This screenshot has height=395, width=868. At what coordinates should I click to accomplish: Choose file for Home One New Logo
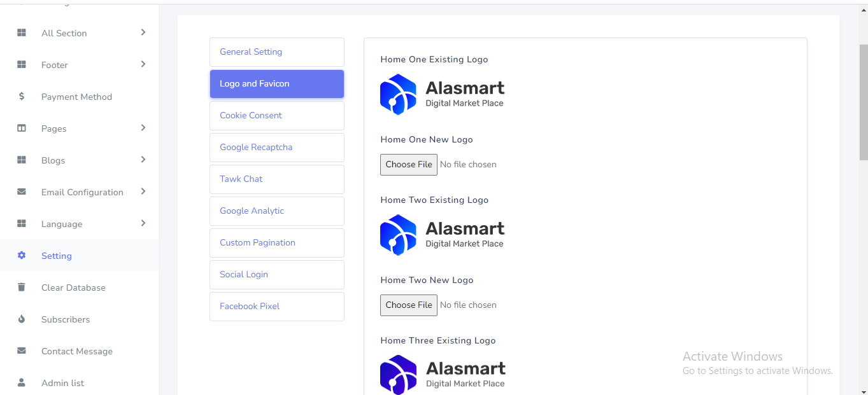coord(409,165)
